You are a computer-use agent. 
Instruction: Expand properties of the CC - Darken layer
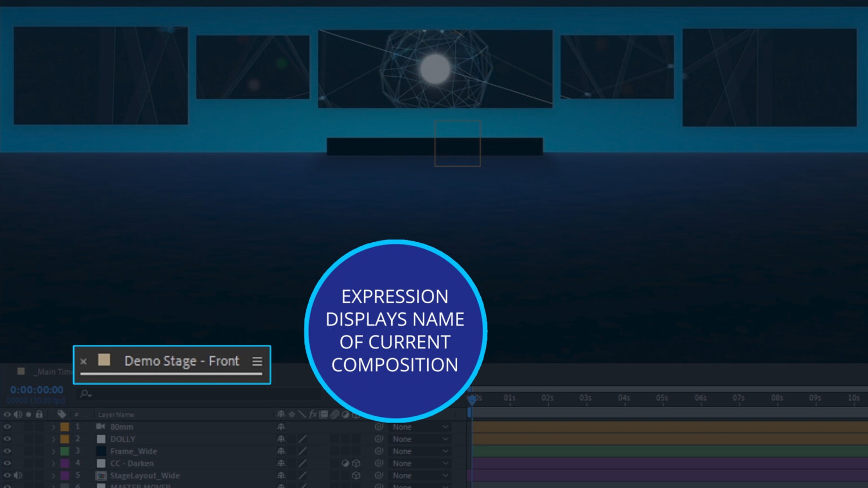pyautogui.click(x=53, y=463)
